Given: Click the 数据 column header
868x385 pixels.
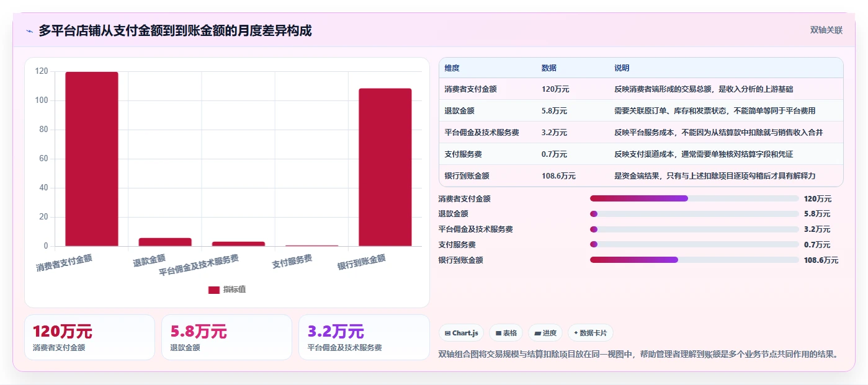Looking at the screenshot, I should 549,68.
